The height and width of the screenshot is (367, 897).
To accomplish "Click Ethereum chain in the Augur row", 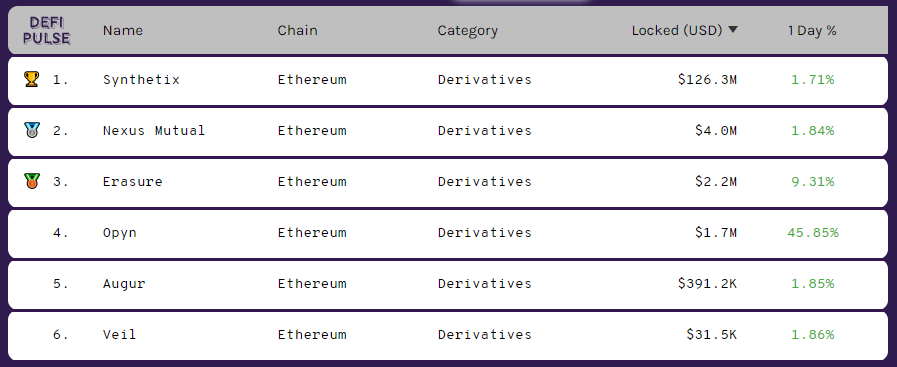I will pos(312,284).
